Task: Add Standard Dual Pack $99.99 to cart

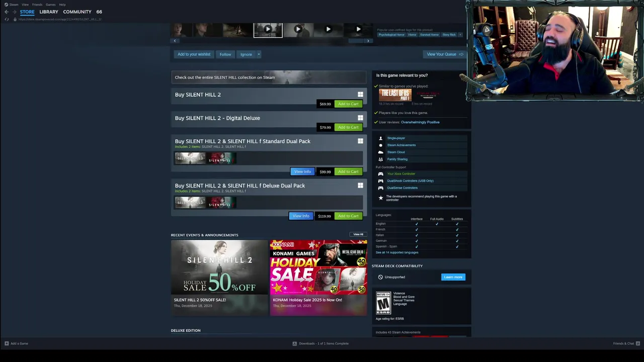Action: tap(348, 171)
